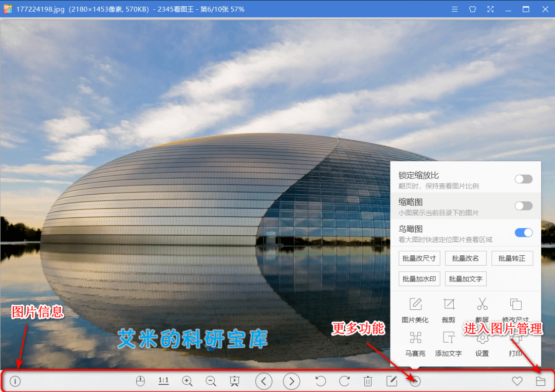Open 设置 gear in the popup
Screen dimensions: 555x392
482,344
